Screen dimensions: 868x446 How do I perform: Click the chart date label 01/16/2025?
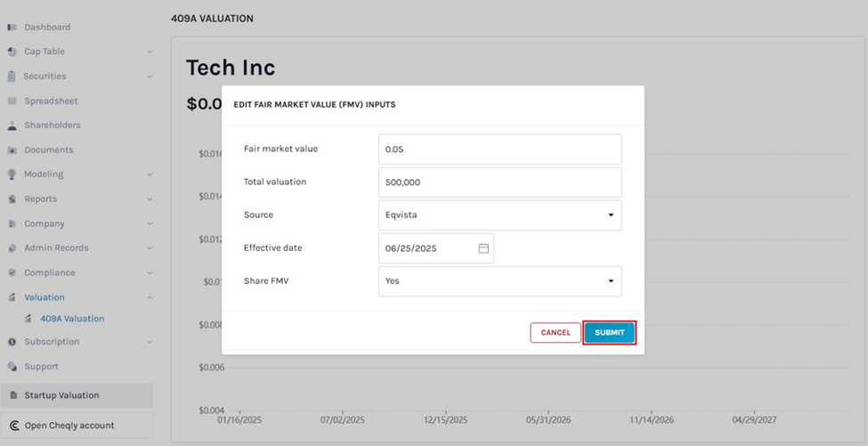(x=239, y=420)
